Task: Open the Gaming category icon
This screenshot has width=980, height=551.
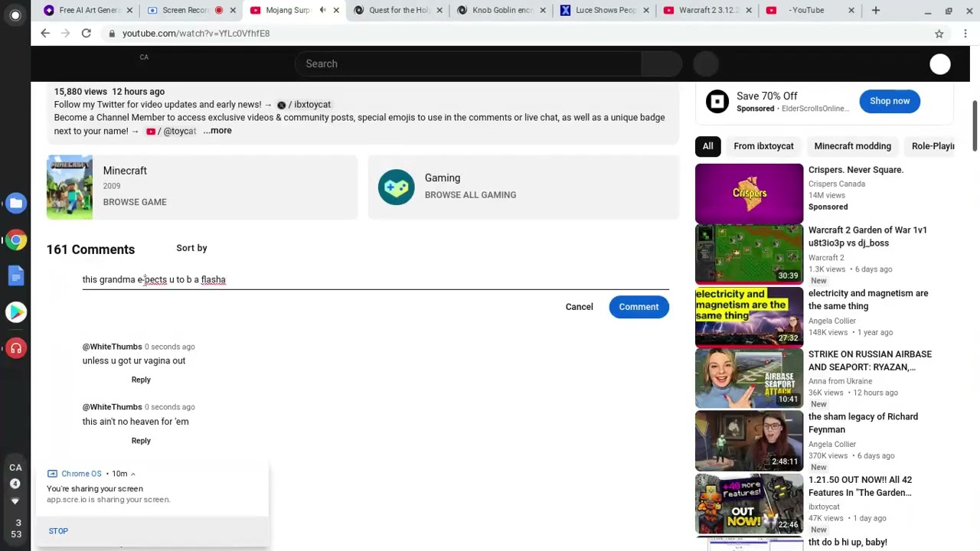Action: (397, 187)
